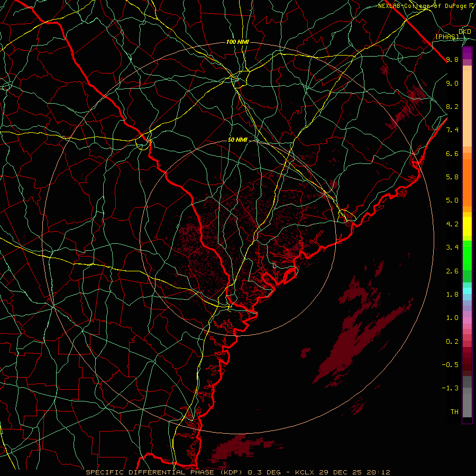476x476 pixels.
Task: Select the 4.2 value beside the color bar
Action: point(452,224)
